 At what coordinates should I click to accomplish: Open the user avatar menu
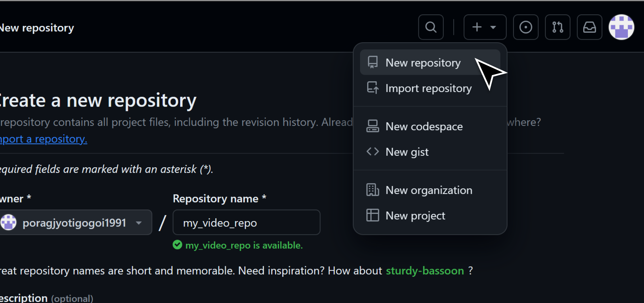[x=622, y=27]
